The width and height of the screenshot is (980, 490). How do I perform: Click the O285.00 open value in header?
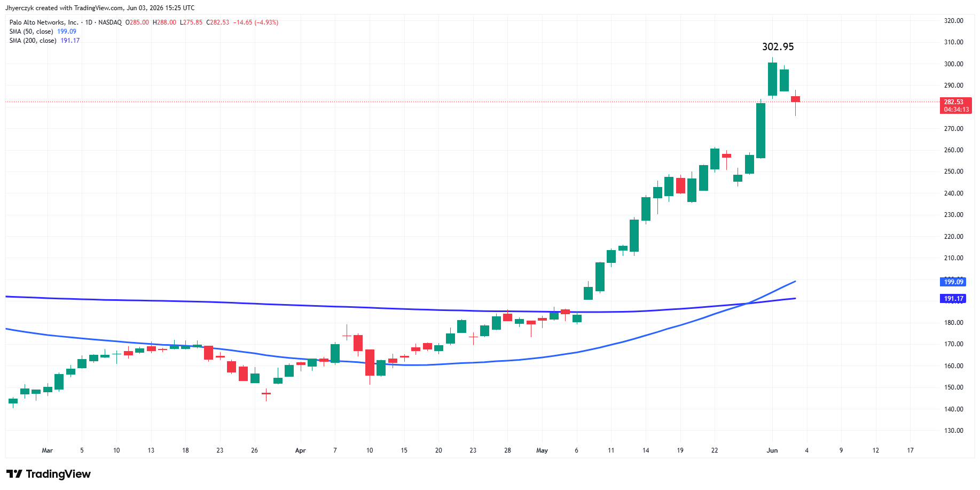pos(137,22)
